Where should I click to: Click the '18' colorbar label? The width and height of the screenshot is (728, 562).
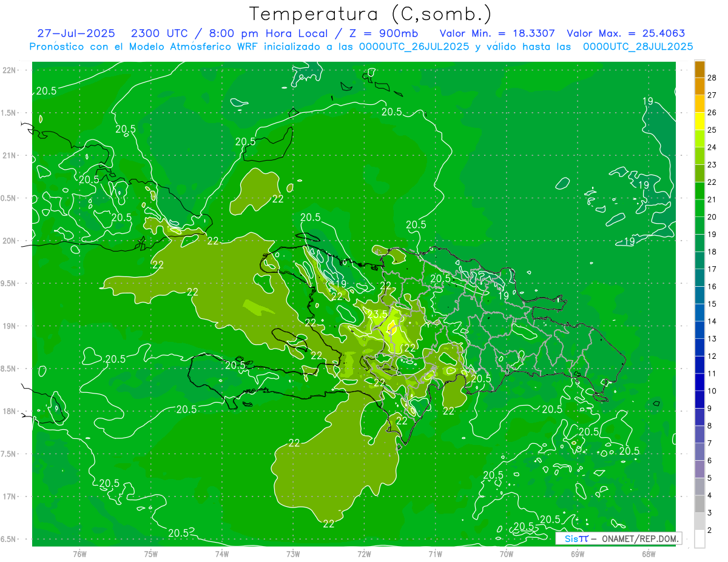[x=712, y=252]
